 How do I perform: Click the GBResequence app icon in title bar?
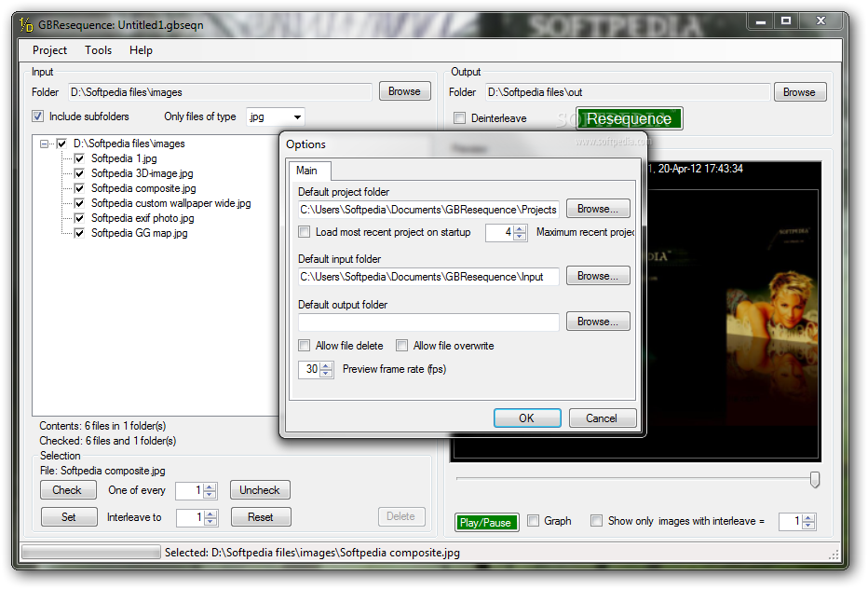26,25
